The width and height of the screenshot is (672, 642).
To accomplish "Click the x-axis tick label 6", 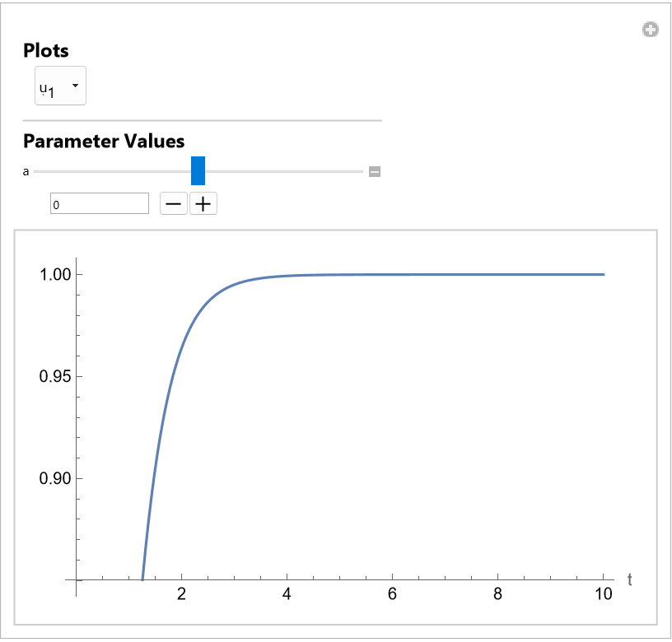I will (392, 595).
